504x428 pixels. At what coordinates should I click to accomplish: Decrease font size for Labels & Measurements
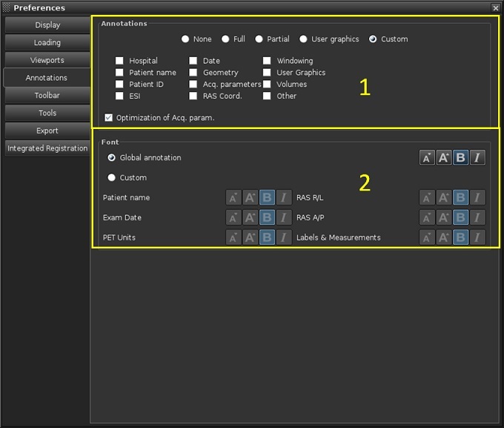[x=427, y=238]
